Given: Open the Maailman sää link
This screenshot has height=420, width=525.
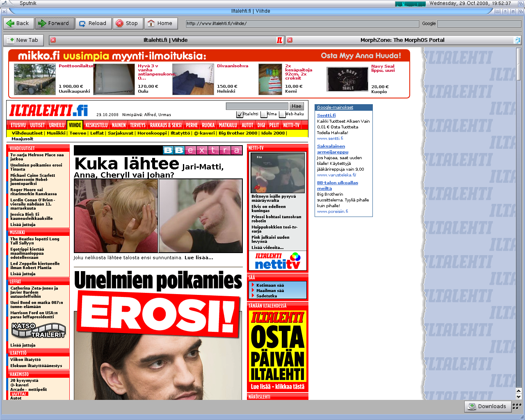Looking at the screenshot, I should [x=270, y=290].
